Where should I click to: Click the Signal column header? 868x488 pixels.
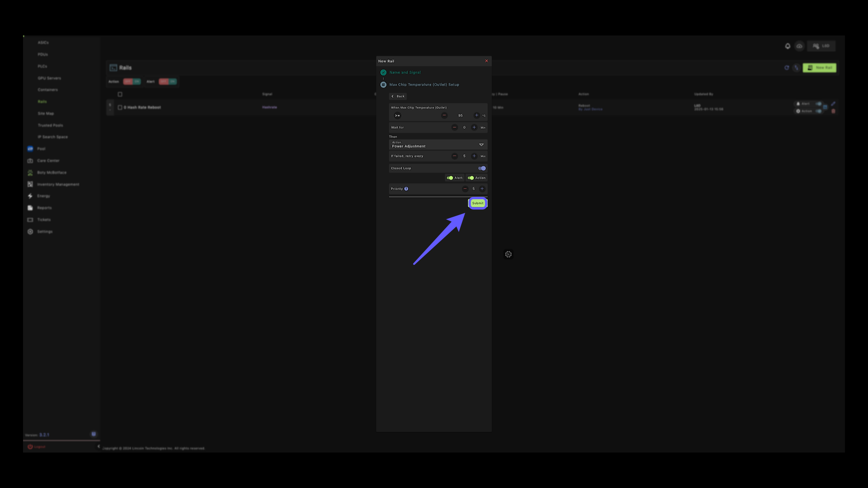tap(267, 94)
